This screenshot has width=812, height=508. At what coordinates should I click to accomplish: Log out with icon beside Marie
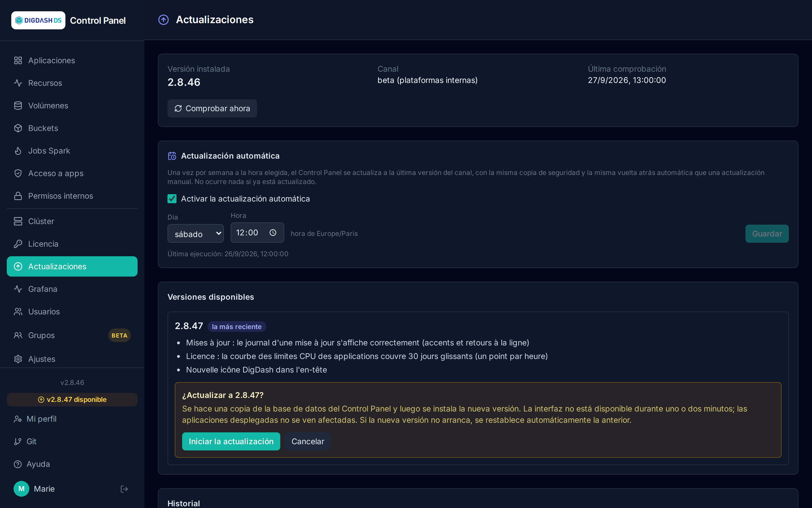(124, 489)
